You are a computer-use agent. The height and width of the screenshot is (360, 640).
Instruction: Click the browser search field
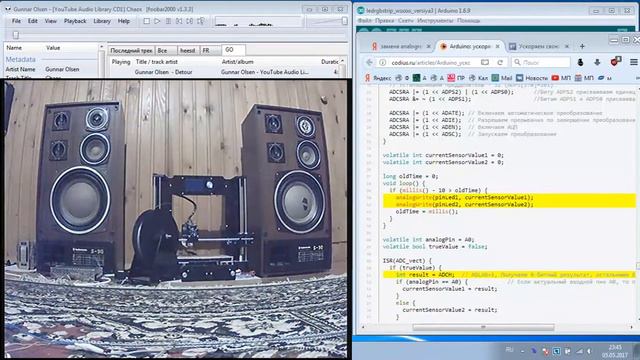point(541,62)
